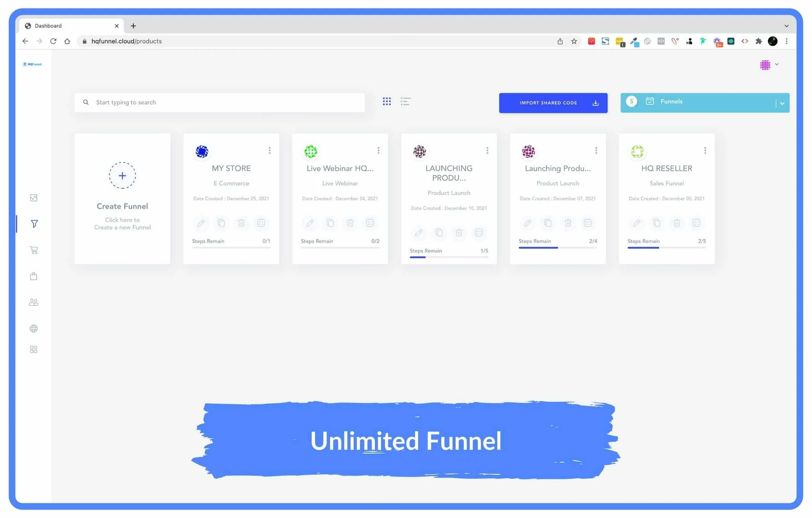
Task: Click the globe icon in sidebar
Action: point(34,328)
